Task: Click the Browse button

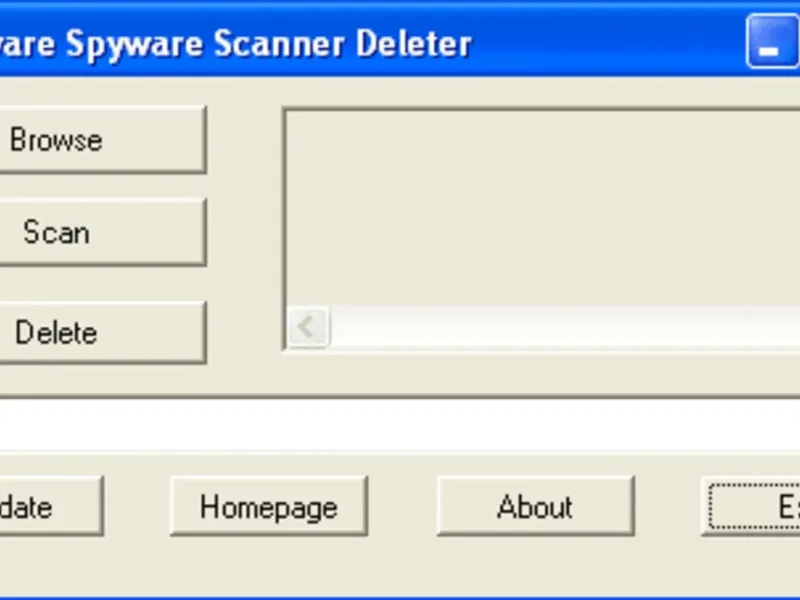Action: (103, 140)
